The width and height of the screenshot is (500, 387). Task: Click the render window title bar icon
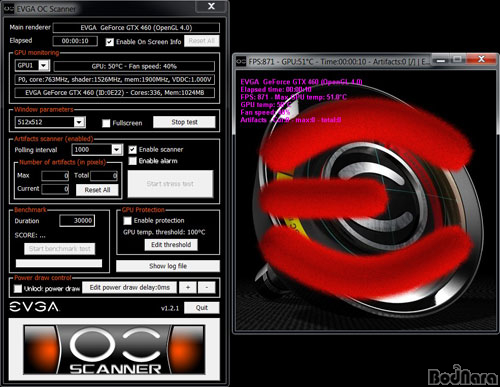[241, 62]
